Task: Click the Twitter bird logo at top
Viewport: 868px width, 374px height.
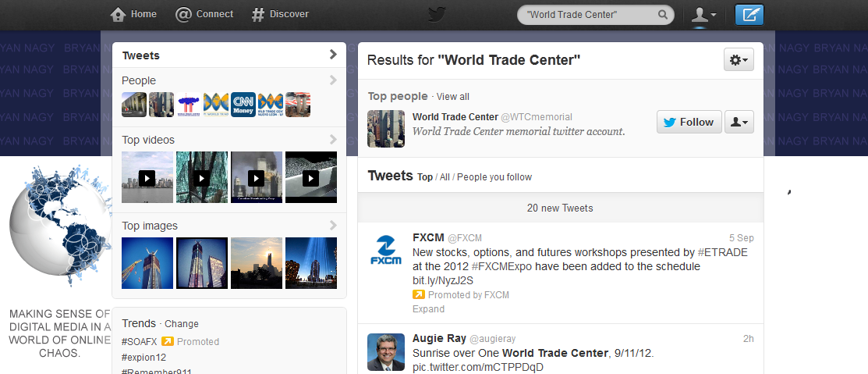Action: (437, 15)
